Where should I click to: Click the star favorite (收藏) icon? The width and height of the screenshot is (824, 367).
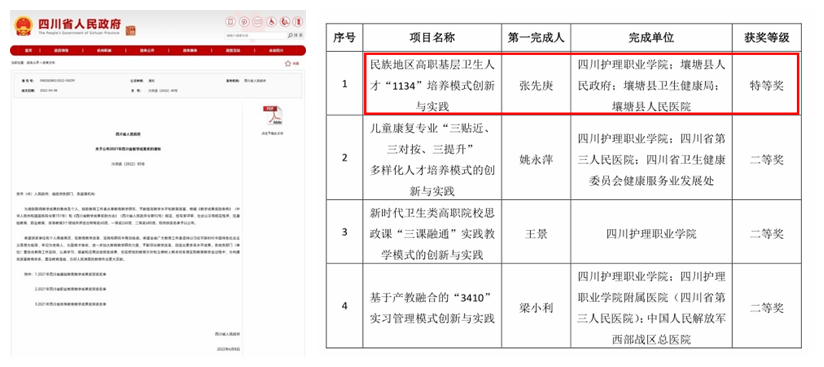pyautogui.click(x=288, y=63)
